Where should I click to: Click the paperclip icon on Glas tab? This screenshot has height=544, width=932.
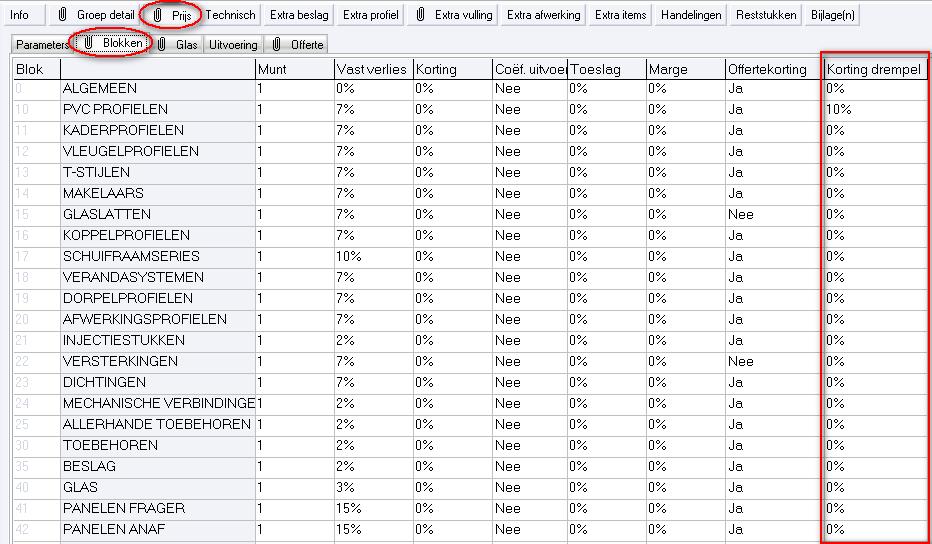point(162,45)
